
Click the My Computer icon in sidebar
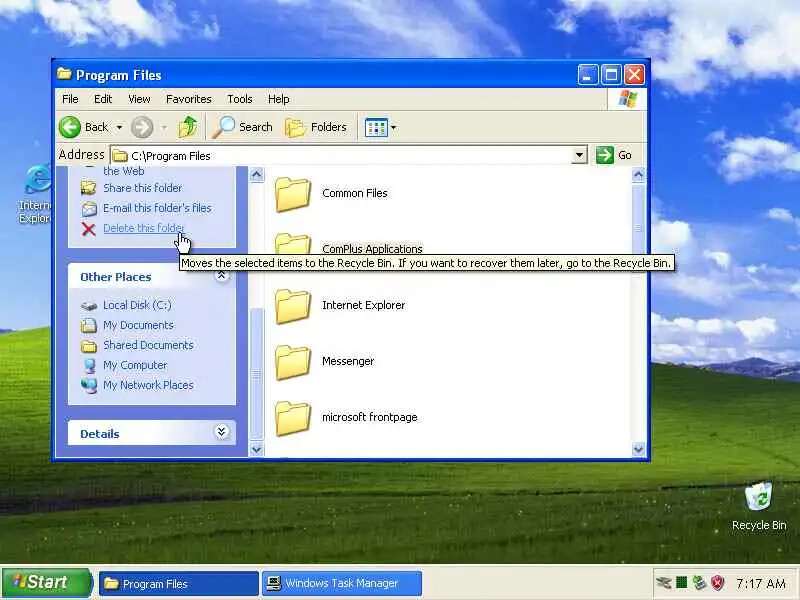tap(90, 365)
